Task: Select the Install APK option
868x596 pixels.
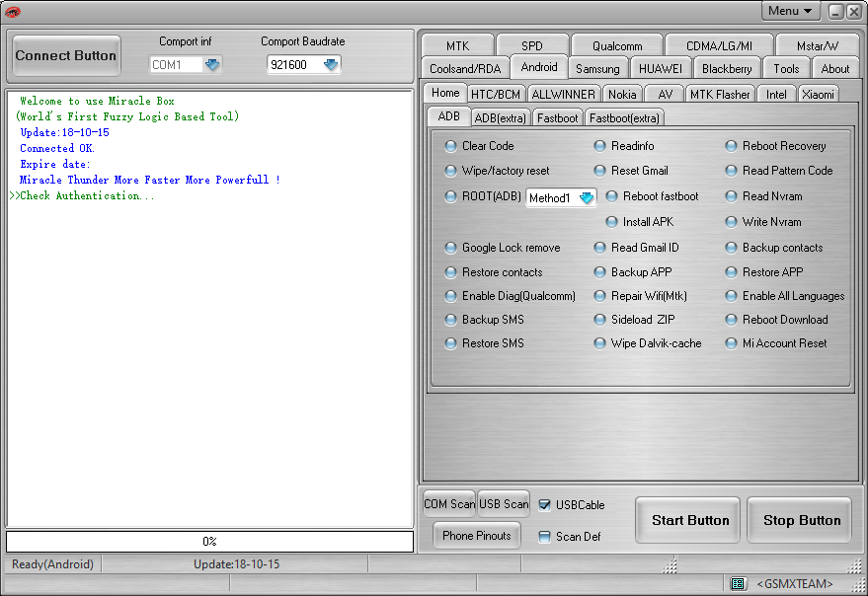Action: coord(612,222)
